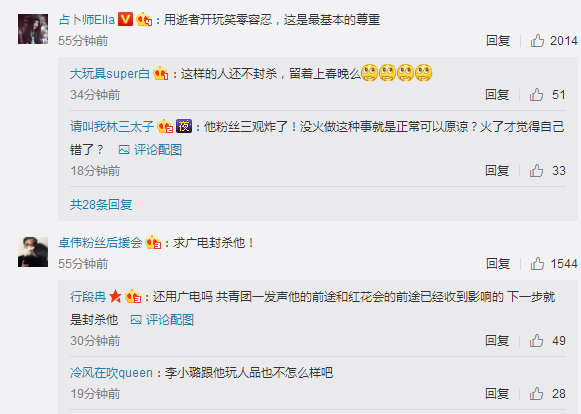Thumbs-up 行段冉's reply with 49 likes
Image resolution: width=581 pixels, height=414 pixels.
(536, 340)
